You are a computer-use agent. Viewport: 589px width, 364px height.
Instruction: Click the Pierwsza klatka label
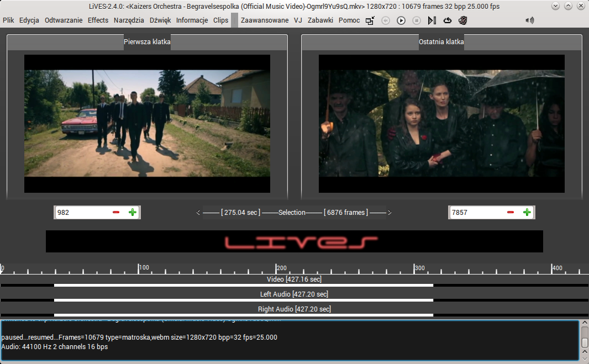click(147, 41)
